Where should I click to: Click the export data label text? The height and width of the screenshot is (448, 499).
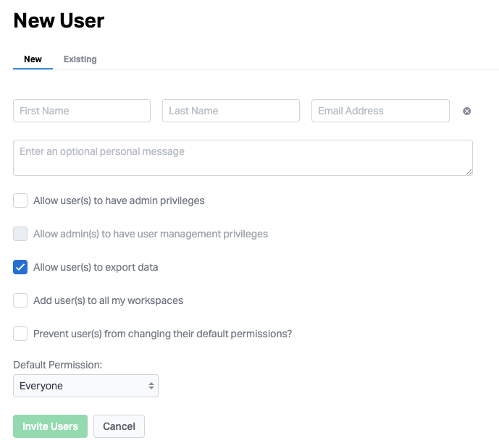pyautogui.click(x=96, y=267)
